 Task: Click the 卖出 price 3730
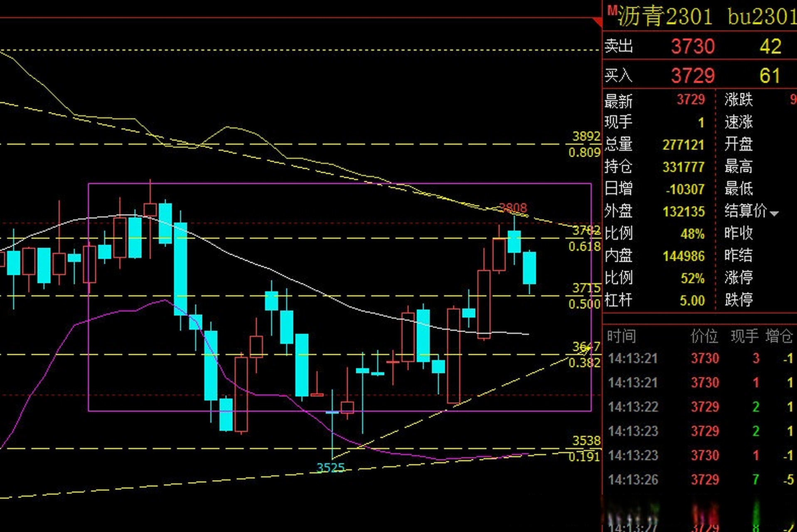pyautogui.click(x=693, y=46)
